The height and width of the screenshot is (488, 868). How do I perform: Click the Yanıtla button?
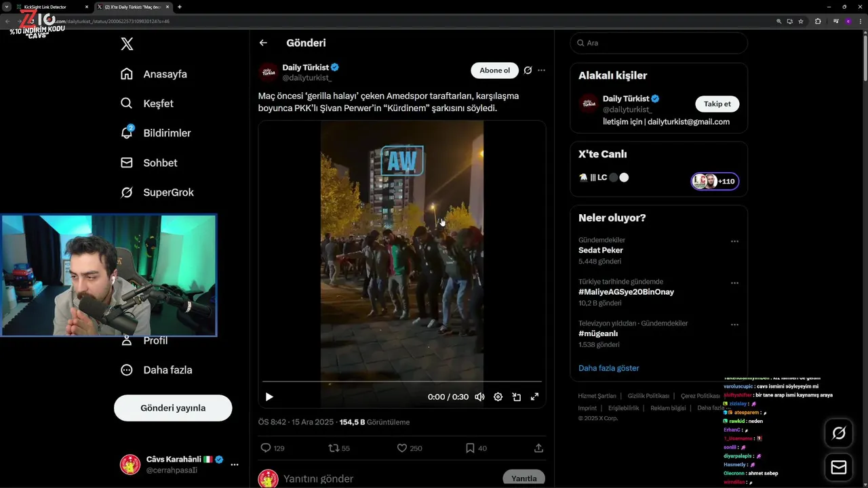pyautogui.click(x=524, y=478)
